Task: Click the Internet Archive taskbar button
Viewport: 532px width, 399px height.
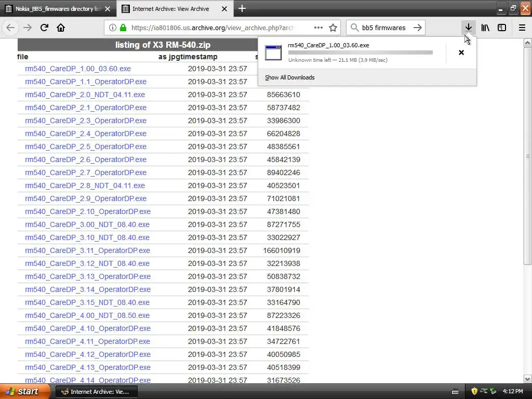Action: pos(96,392)
